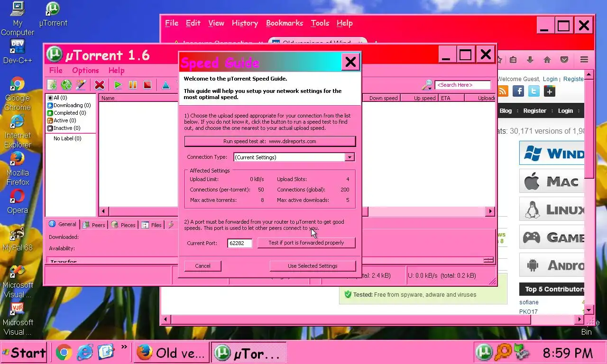Click Firefox vertical scrollbar up arrow
Image resolution: width=607 pixels, height=364 pixels.
(x=589, y=75)
